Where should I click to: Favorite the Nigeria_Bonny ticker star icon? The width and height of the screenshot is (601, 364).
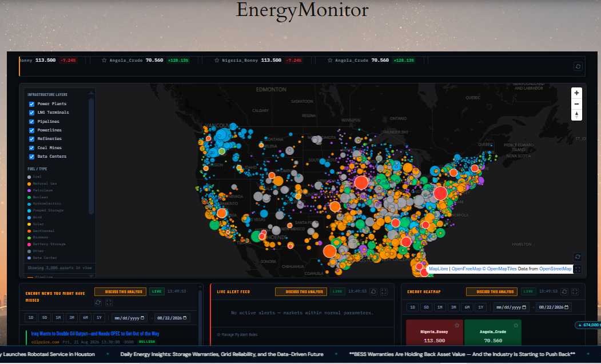[217, 61]
